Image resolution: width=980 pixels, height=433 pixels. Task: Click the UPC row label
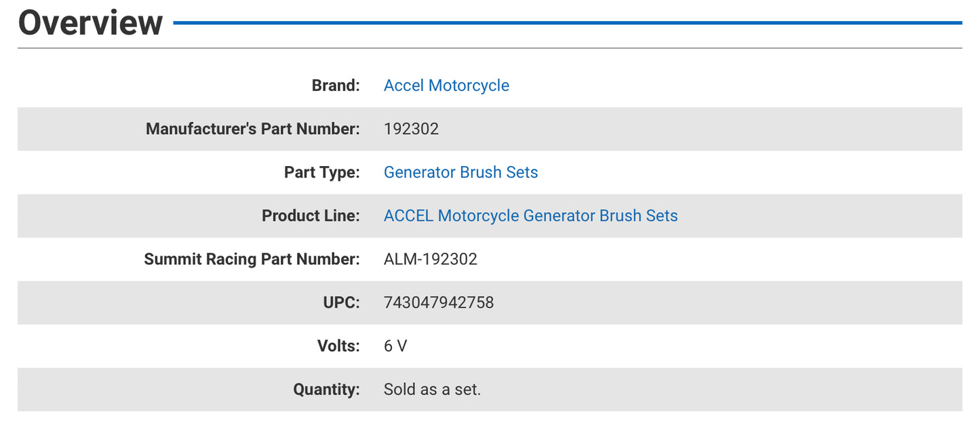coord(343,302)
